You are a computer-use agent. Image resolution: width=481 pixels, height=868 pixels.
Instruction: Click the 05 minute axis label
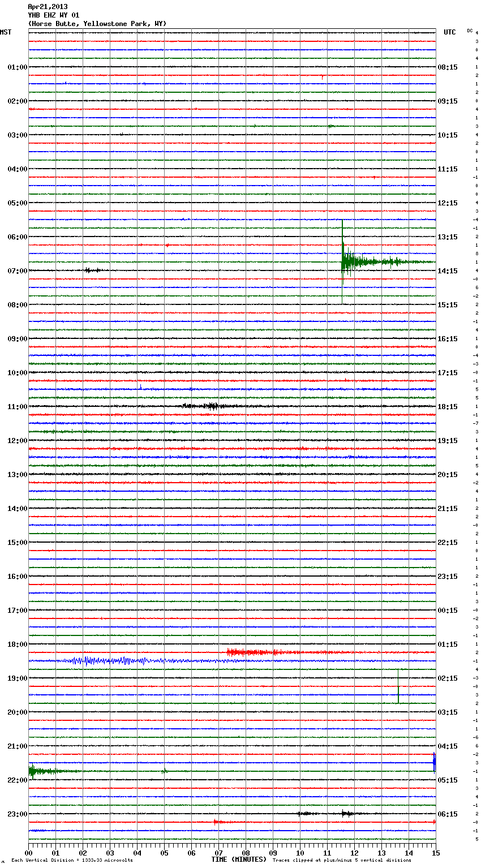(165, 853)
